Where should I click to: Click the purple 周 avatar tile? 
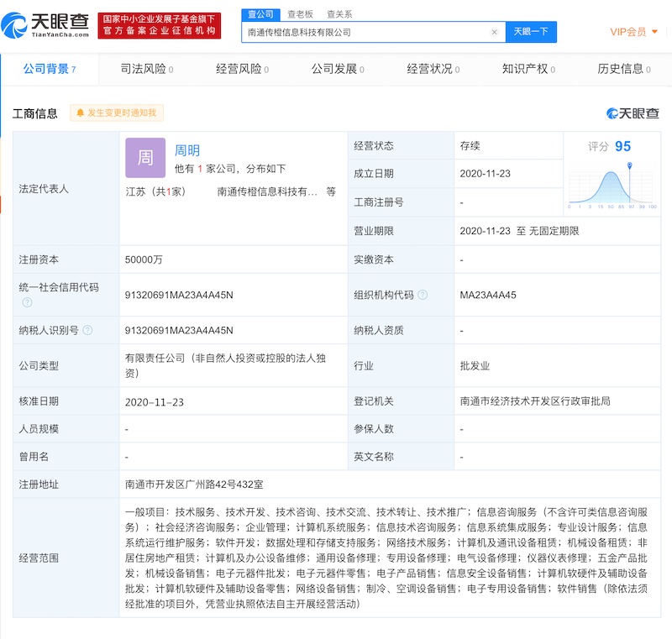pyautogui.click(x=145, y=158)
